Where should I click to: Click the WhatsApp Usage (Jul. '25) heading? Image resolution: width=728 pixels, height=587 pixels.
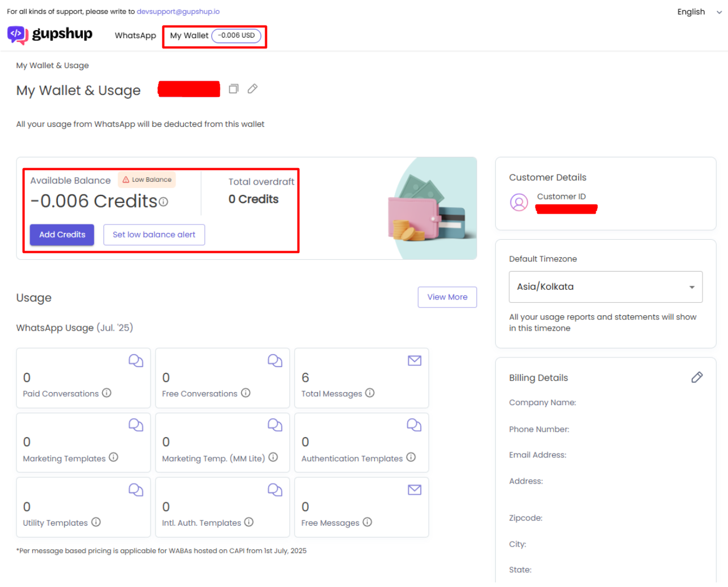74,328
